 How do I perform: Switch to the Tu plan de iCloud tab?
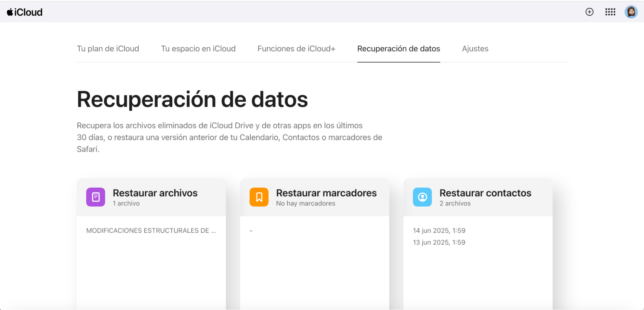click(108, 49)
